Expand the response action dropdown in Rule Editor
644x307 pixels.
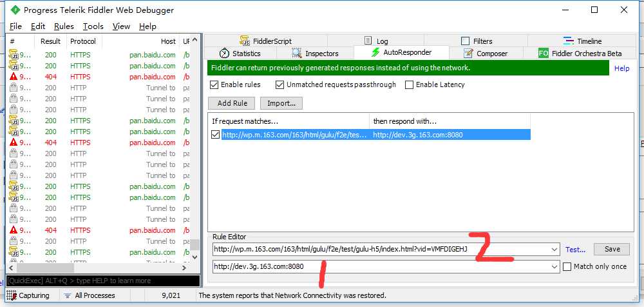555,266
